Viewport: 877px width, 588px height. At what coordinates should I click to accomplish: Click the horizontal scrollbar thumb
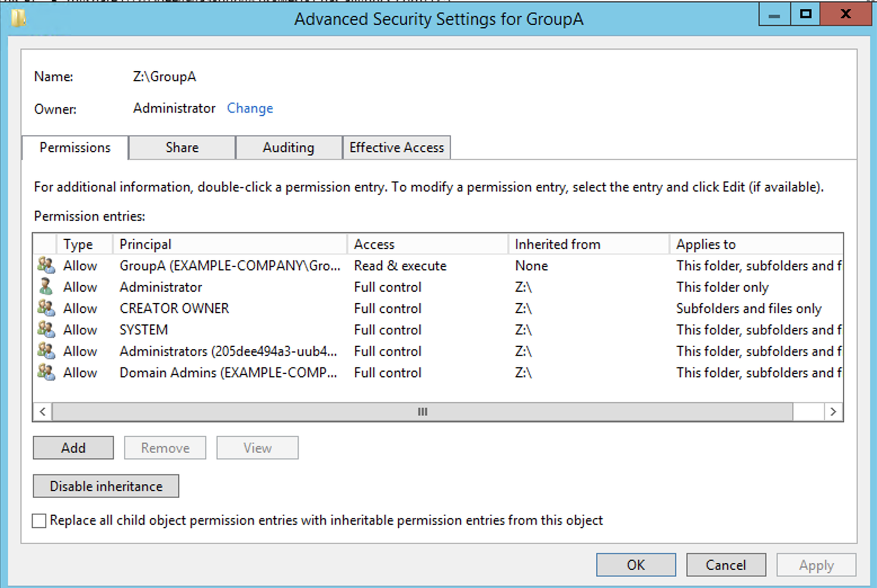coord(422,412)
